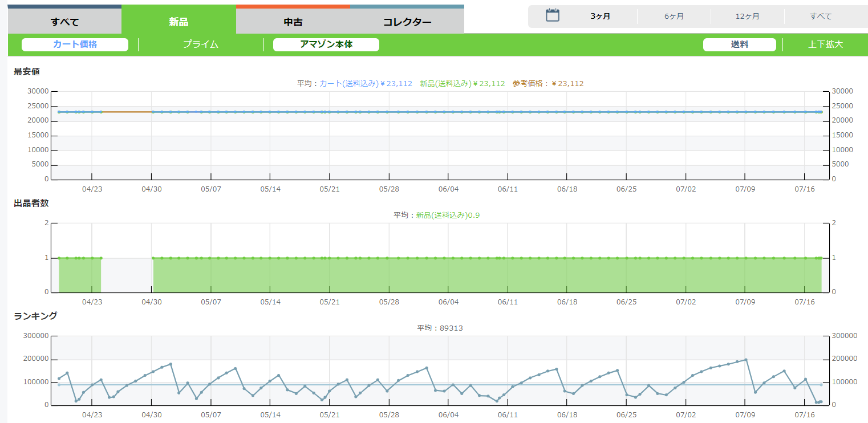Toggle the 送料 shipping option
868x423 pixels.
[739, 44]
